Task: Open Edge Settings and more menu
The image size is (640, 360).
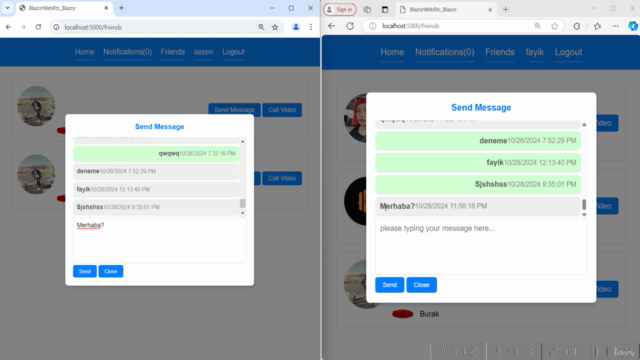Action: (616, 26)
